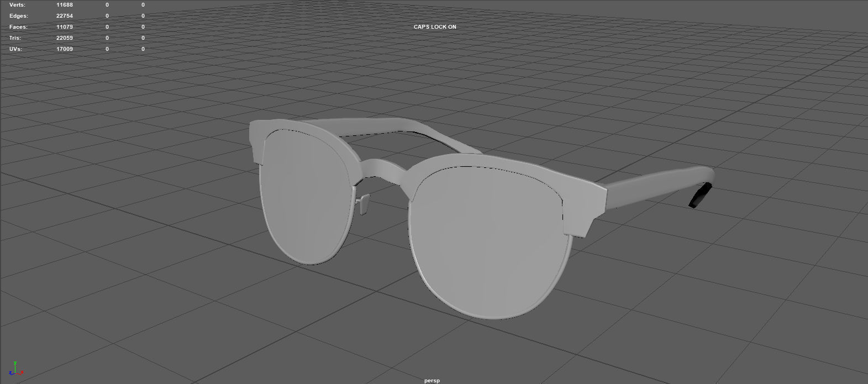Click the CAPS LOCK ON message
Screen dimensions: 868x384
point(435,27)
